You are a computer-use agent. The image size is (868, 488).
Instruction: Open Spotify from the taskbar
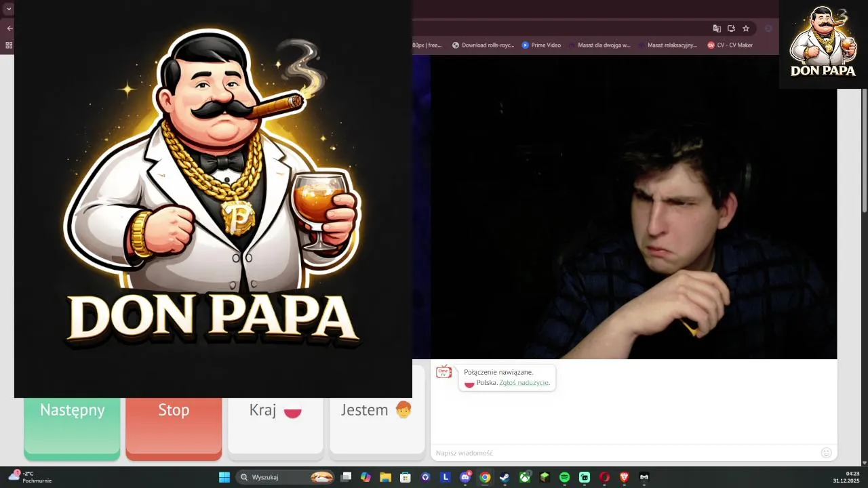click(x=564, y=477)
